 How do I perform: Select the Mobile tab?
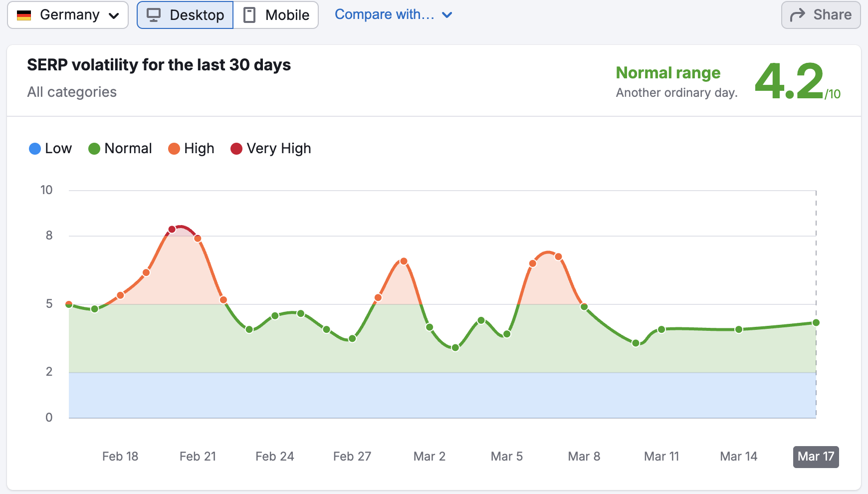[276, 14]
